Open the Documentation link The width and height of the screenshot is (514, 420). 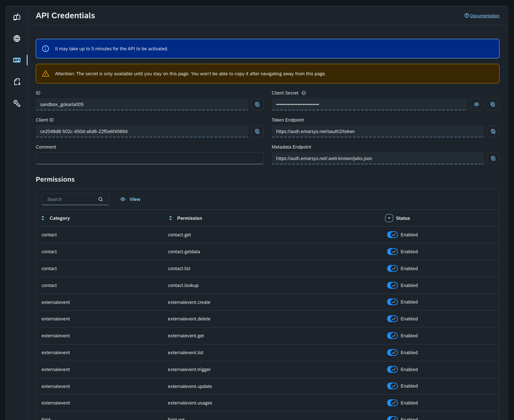(484, 16)
